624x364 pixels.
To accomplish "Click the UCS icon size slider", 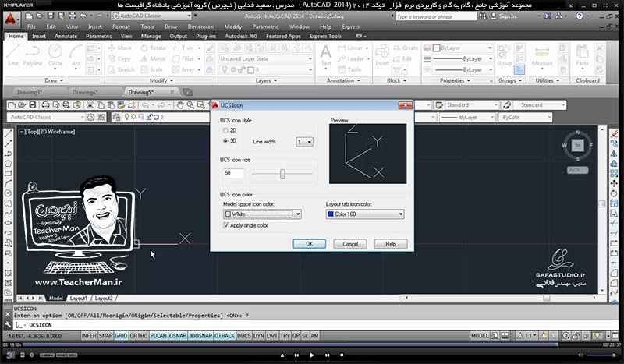I will pyautogui.click(x=282, y=174).
